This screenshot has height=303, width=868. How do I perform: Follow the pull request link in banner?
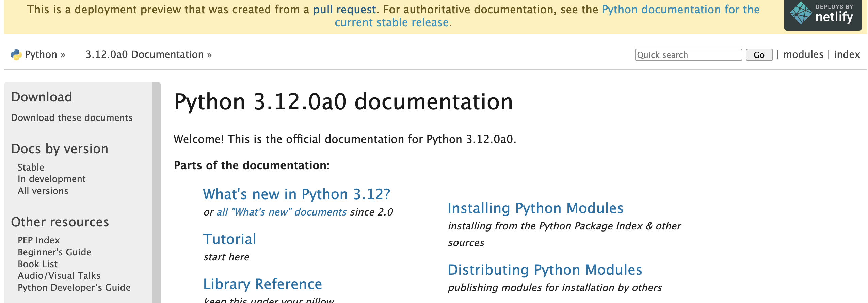[x=344, y=10]
